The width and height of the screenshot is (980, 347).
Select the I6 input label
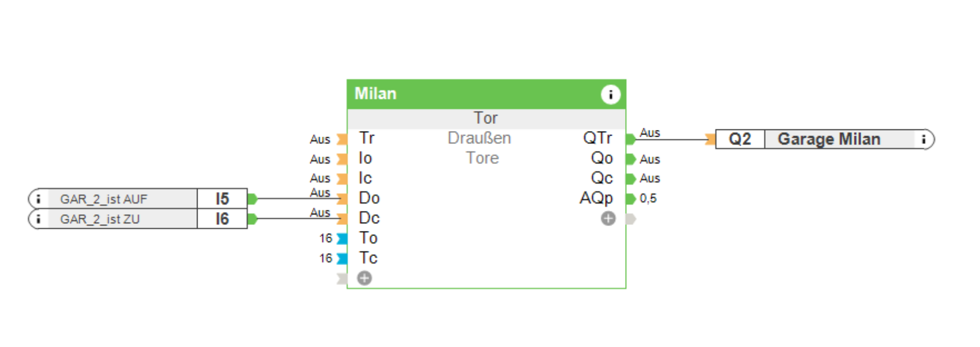pos(222,219)
